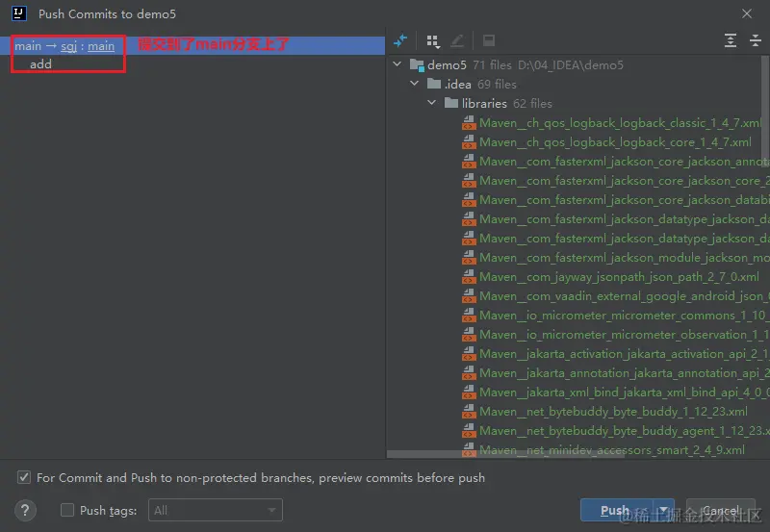Select the add commit entry
Screen dimensions: 770x532
click(40, 63)
